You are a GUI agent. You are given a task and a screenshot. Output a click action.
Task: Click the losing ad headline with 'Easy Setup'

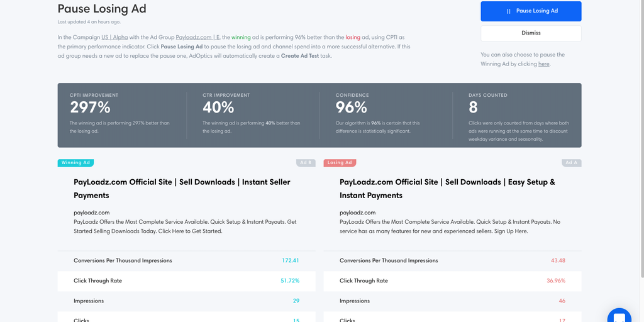[447, 188]
